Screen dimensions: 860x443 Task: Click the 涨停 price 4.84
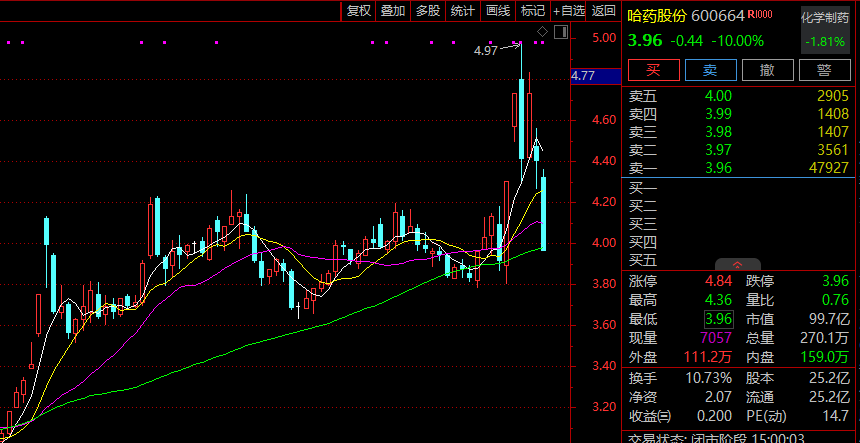[718, 282]
